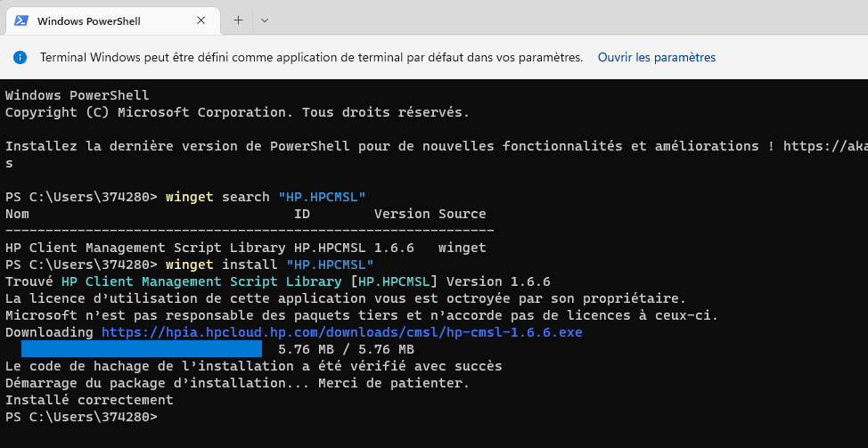Click the blue information icon in the banner
Screen dimensions: 868x448
coord(20,58)
